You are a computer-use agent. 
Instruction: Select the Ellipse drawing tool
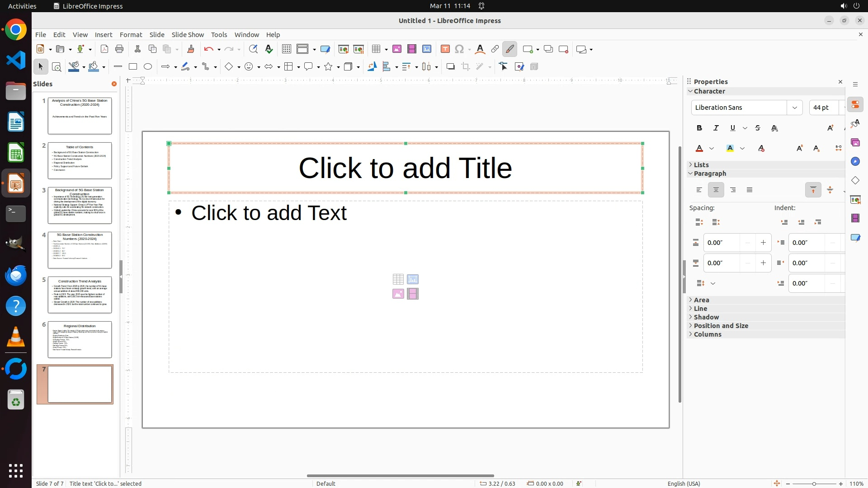[148, 67]
